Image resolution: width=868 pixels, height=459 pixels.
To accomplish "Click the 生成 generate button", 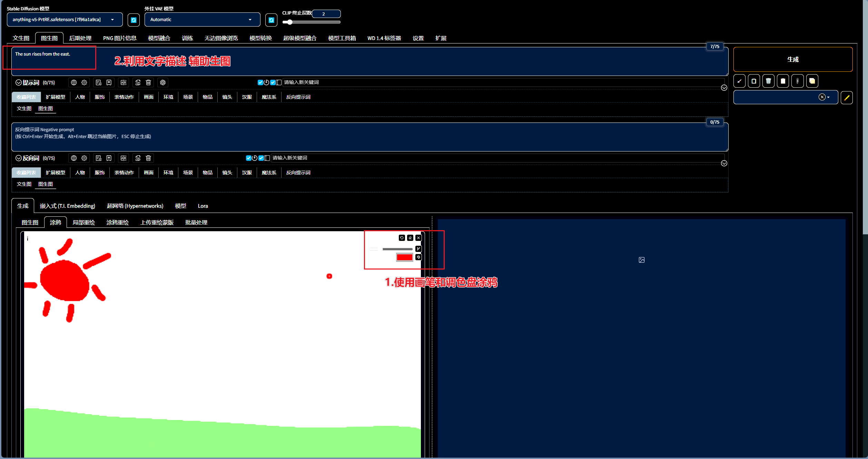I will point(792,59).
